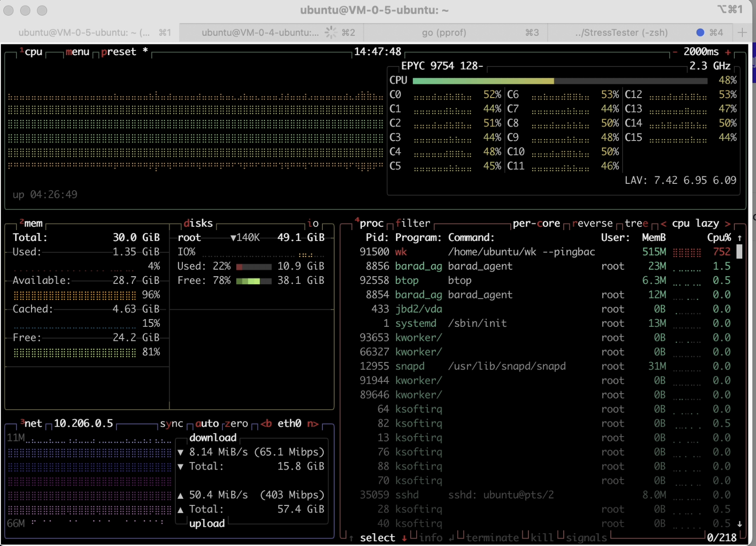Screen dimensions: 756x546
Task: Switch to next network interface
Action: click(312, 423)
